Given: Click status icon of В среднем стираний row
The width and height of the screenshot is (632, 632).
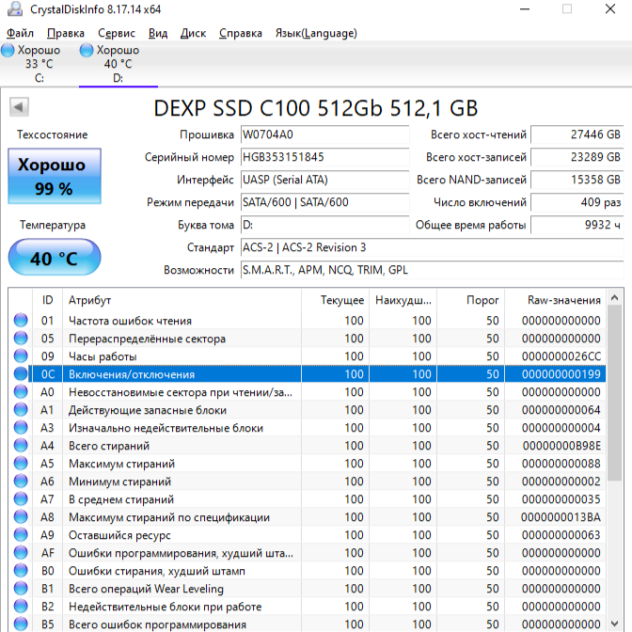Looking at the screenshot, I should 21,499.
